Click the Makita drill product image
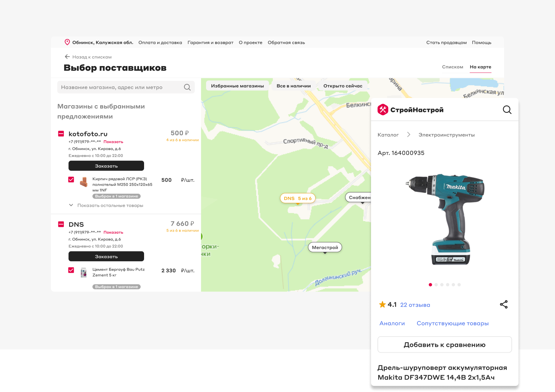The width and height of the screenshot is (555, 392). pyautogui.click(x=445, y=220)
